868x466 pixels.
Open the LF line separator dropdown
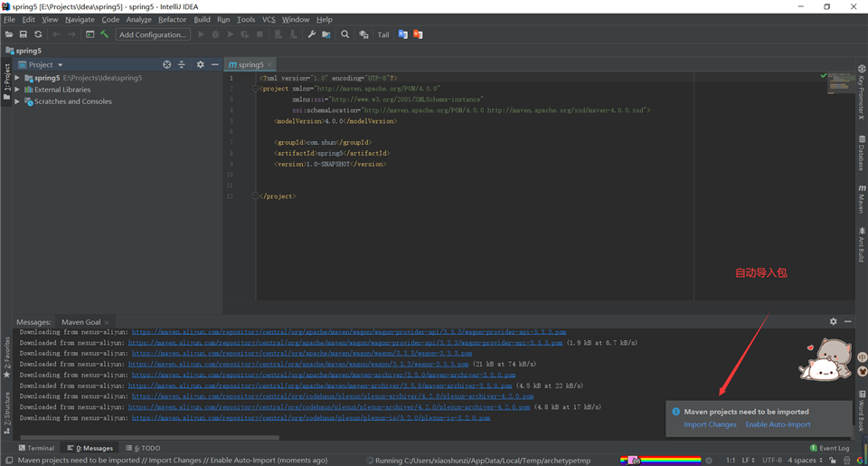click(748, 461)
